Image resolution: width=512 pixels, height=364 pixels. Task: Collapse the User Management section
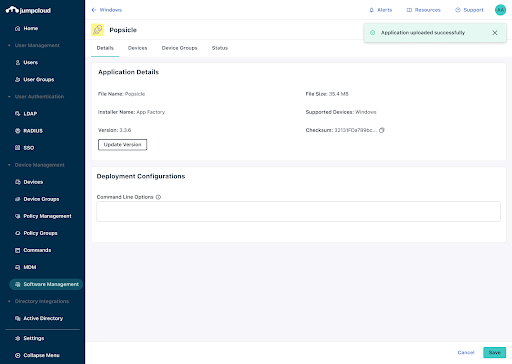(9, 45)
